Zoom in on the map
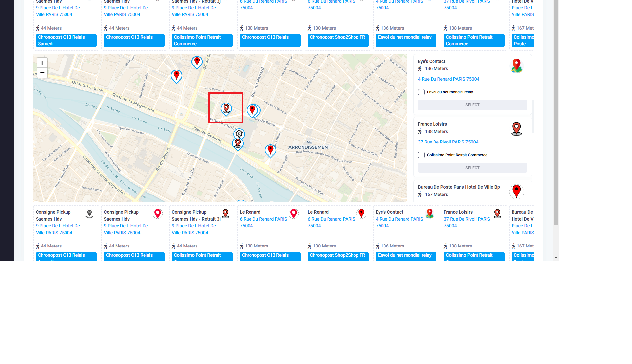Image resolution: width=632 pixels, height=364 pixels. [42, 63]
